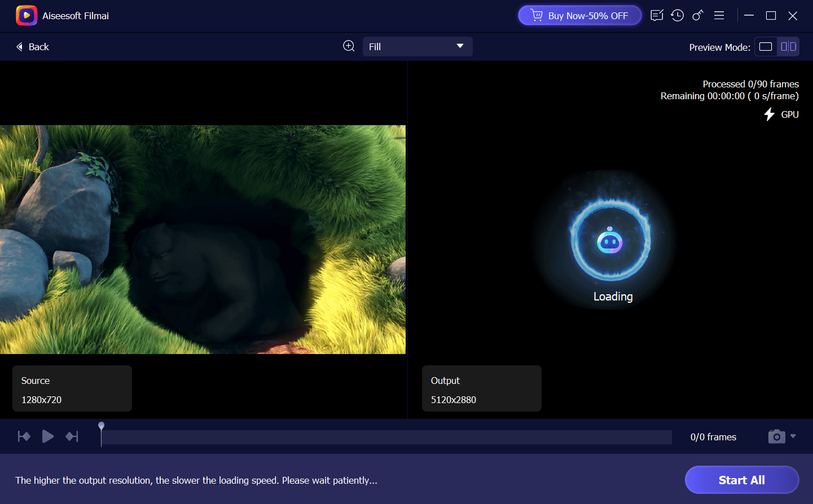Jump to the next frame
Viewport: 813px width, 504px height.
[72, 436]
